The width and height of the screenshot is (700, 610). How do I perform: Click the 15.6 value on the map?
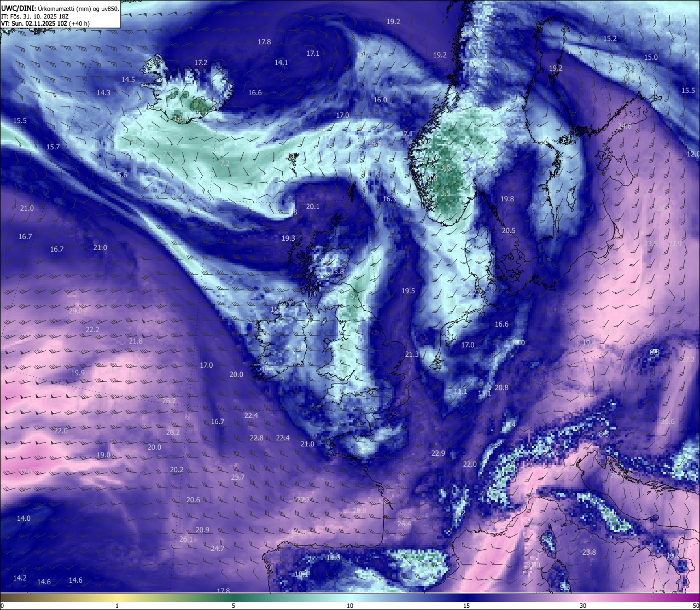point(120,175)
